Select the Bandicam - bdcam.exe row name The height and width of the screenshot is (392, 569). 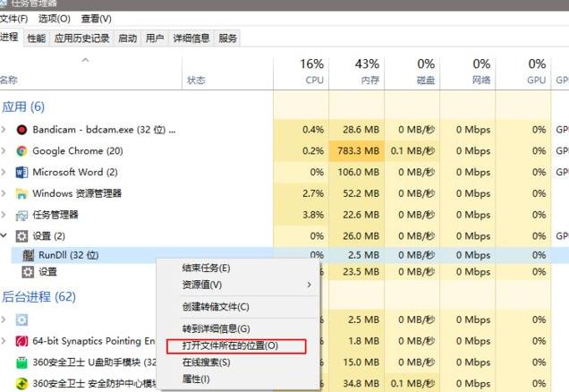104,130
